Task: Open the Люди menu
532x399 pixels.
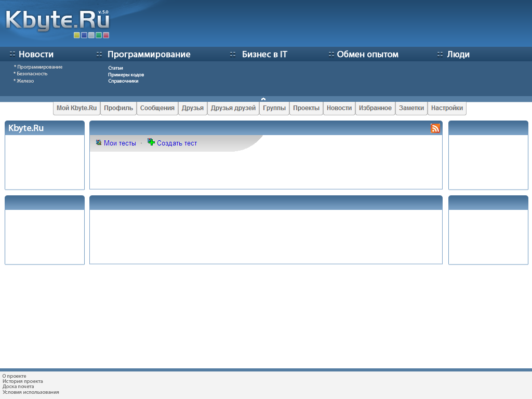Action: [458, 54]
